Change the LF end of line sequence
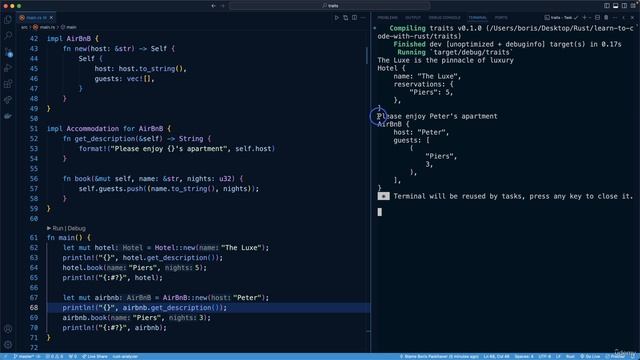 click(558, 356)
